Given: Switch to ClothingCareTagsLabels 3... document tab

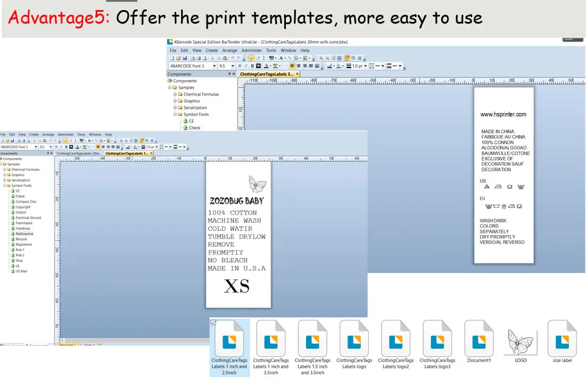Looking at the screenshot, I should [267, 74].
